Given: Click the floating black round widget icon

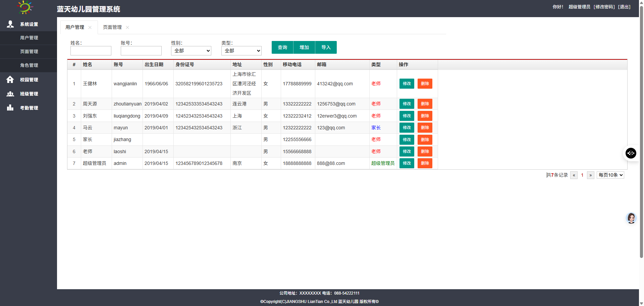Looking at the screenshot, I should click(631, 153).
